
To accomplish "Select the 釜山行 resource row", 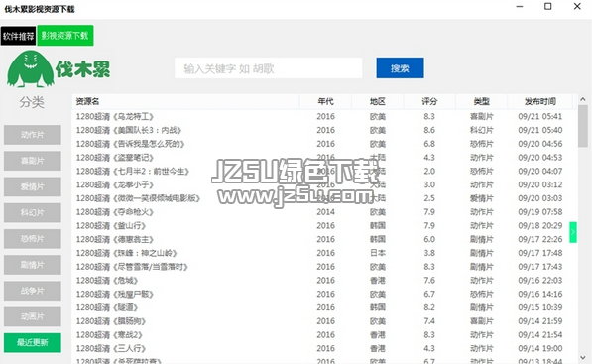I will click(324, 225).
